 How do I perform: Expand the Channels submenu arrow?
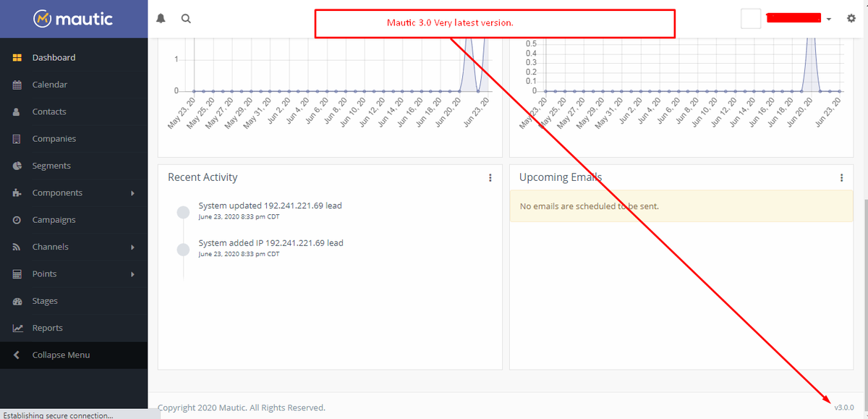pyautogui.click(x=132, y=247)
